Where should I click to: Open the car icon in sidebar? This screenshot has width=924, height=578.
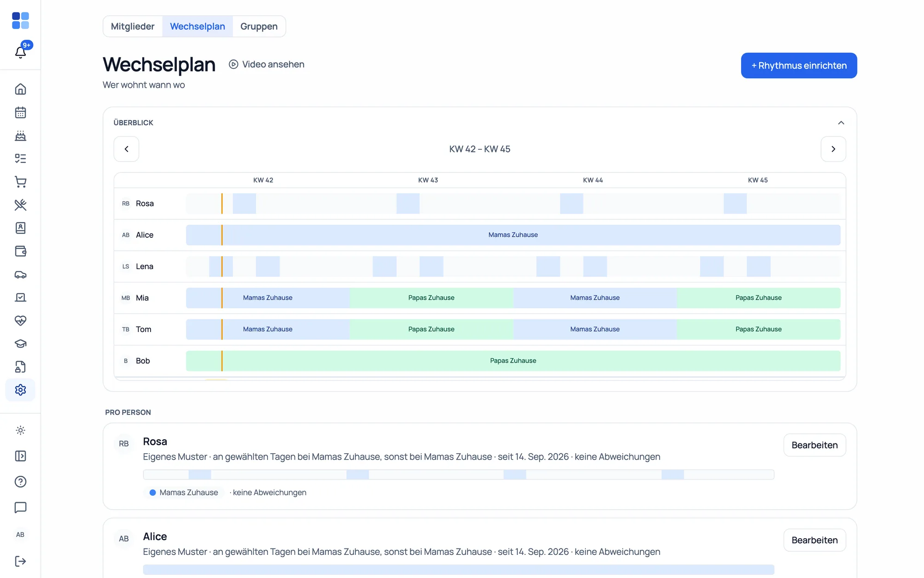(x=20, y=274)
